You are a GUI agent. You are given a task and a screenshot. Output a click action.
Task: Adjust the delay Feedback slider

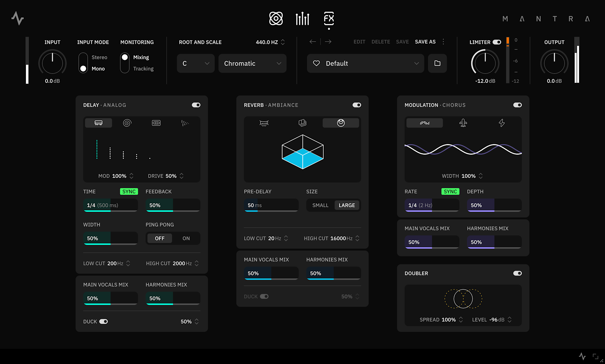(x=173, y=205)
